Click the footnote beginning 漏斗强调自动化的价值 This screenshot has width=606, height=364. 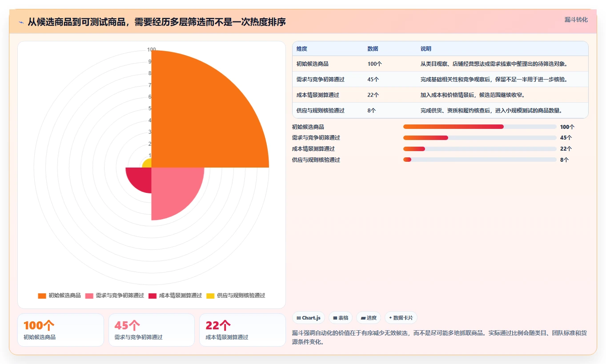(440, 337)
